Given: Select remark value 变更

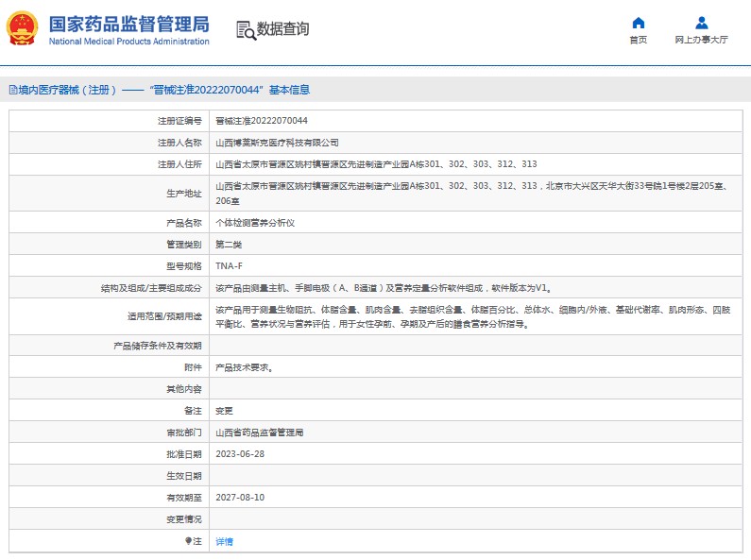Looking at the screenshot, I should coord(224,411).
